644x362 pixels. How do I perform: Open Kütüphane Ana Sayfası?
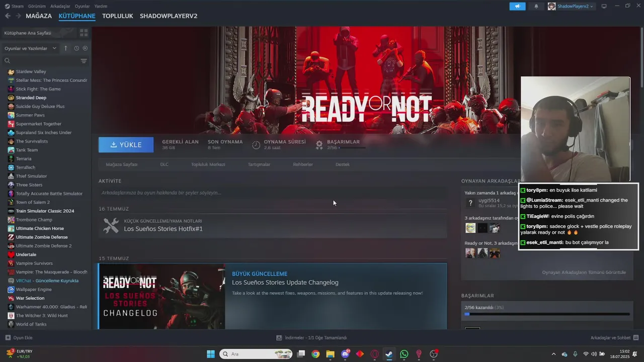[x=38, y=33]
